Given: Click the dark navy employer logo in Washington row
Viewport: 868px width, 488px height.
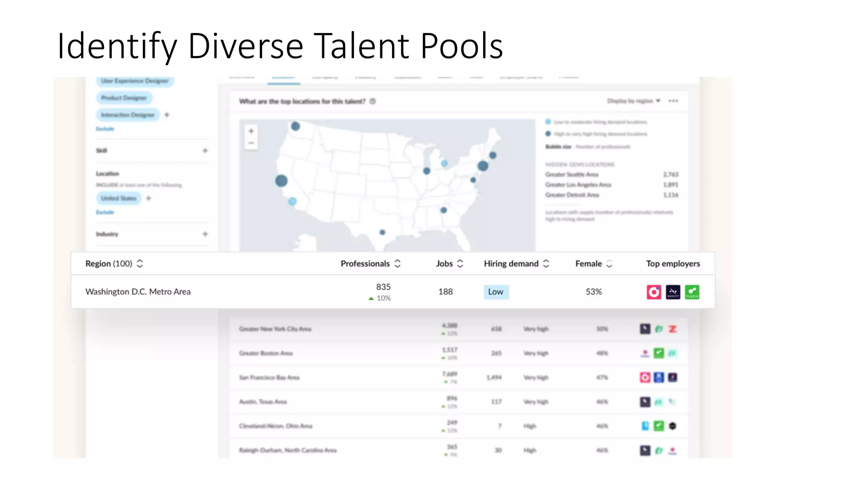Looking at the screenshot, I should pos(673,292).
